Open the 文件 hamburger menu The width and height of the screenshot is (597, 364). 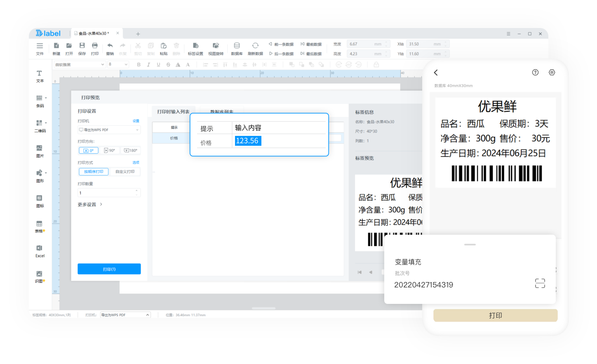[40, 49]
